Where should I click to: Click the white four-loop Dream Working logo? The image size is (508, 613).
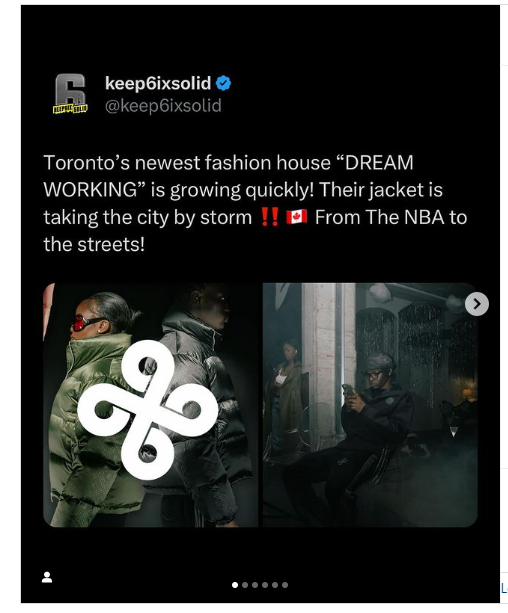click(x=148, y=409)
